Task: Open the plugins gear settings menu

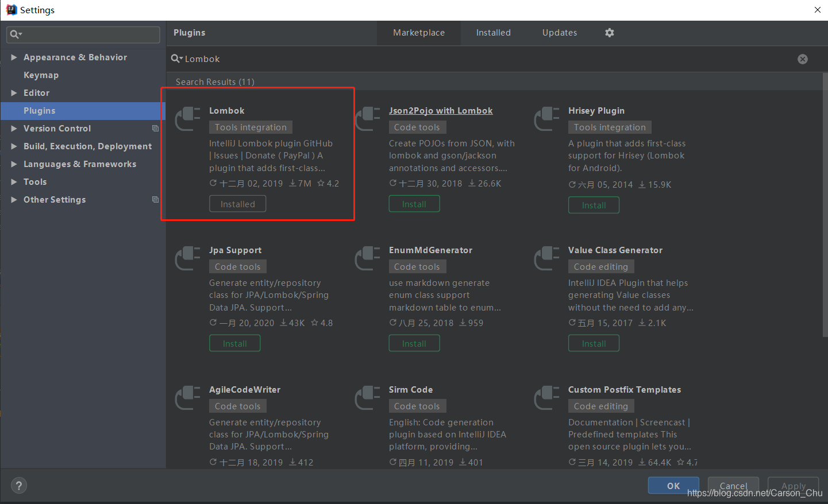Action: [x=610, y=33]
